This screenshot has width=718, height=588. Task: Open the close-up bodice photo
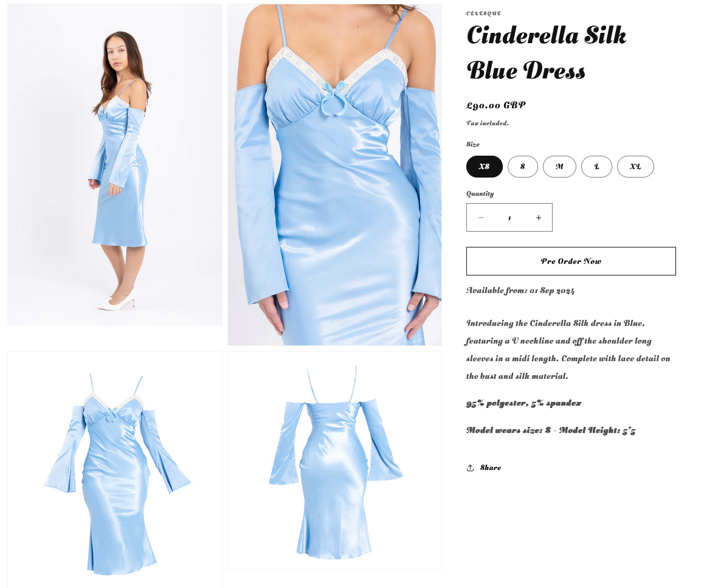coord(335,175)
